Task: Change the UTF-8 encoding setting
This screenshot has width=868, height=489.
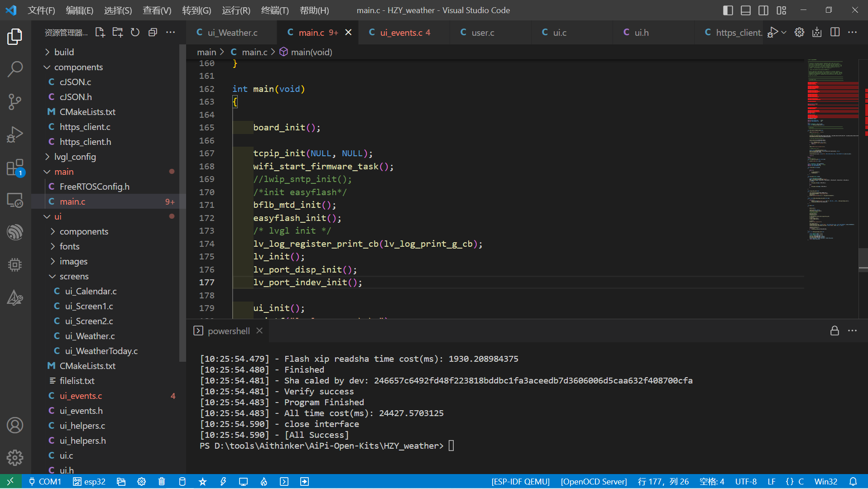Action: tap(746, 482)
